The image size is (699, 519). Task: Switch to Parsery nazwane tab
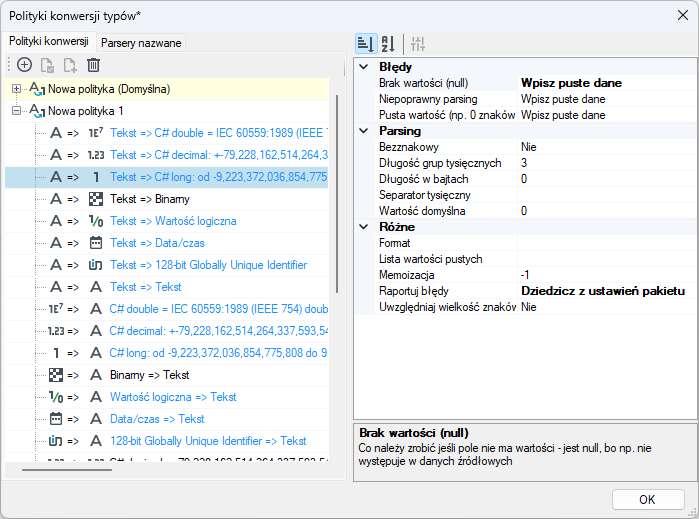[x=141, y=43]
